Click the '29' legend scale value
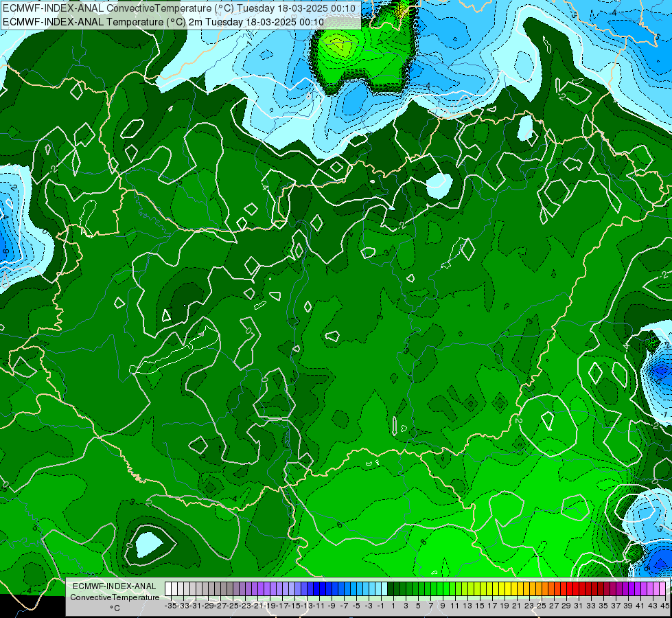This screenshot has width=672, height=618. point(566,606)
